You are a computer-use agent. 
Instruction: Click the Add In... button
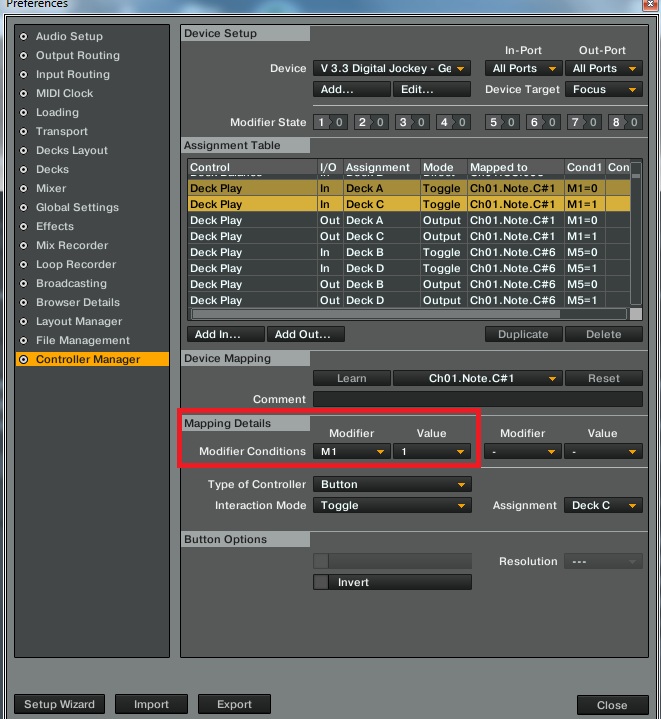(226, 334)
